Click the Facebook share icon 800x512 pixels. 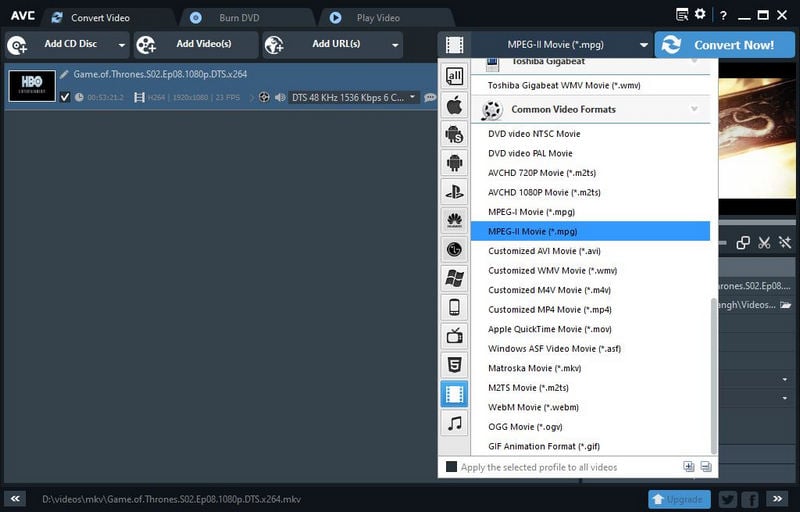751,499
